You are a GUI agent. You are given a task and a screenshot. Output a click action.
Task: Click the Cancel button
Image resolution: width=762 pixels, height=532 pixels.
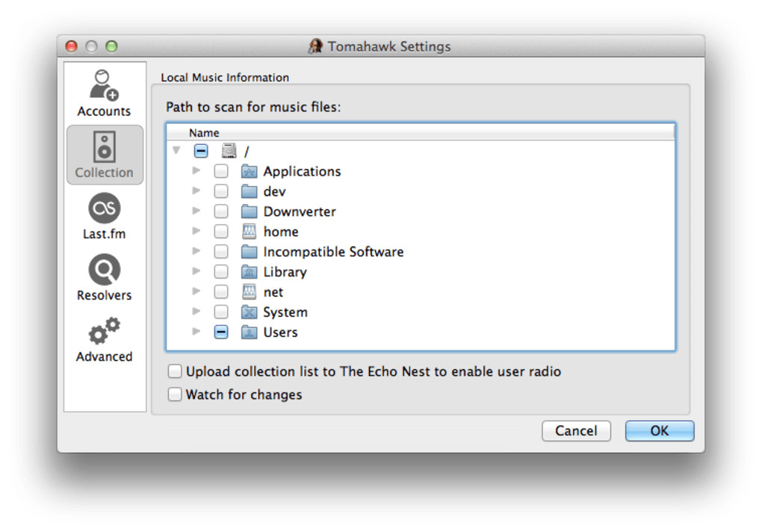coord(577,431)
